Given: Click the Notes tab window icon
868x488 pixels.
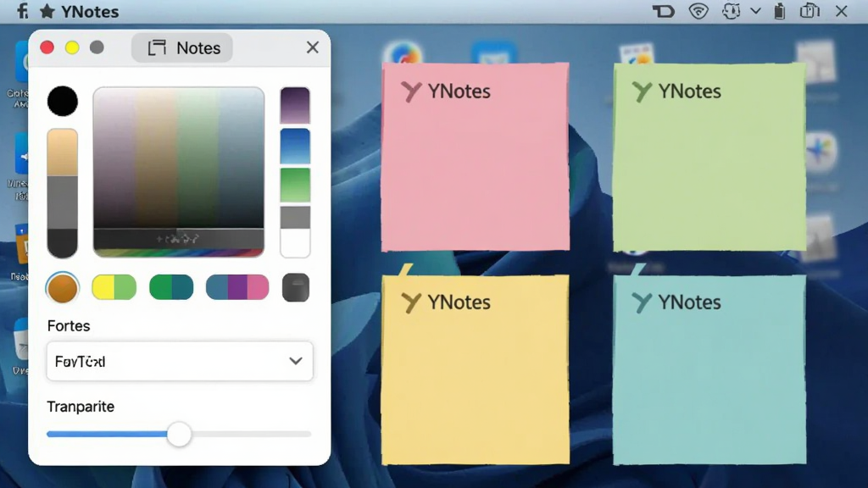Looking at the screenshot, I should pyautogui.click(x=157, y=48).
